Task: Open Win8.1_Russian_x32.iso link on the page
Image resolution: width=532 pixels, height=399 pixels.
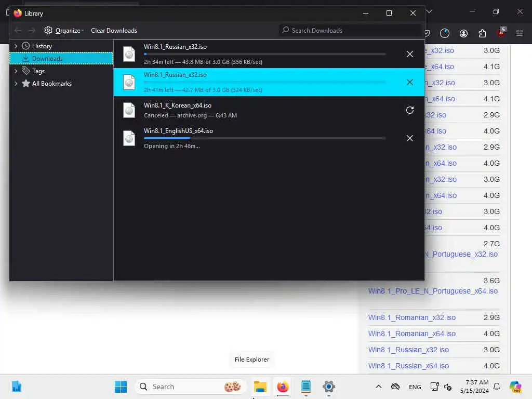Action: 408,350
